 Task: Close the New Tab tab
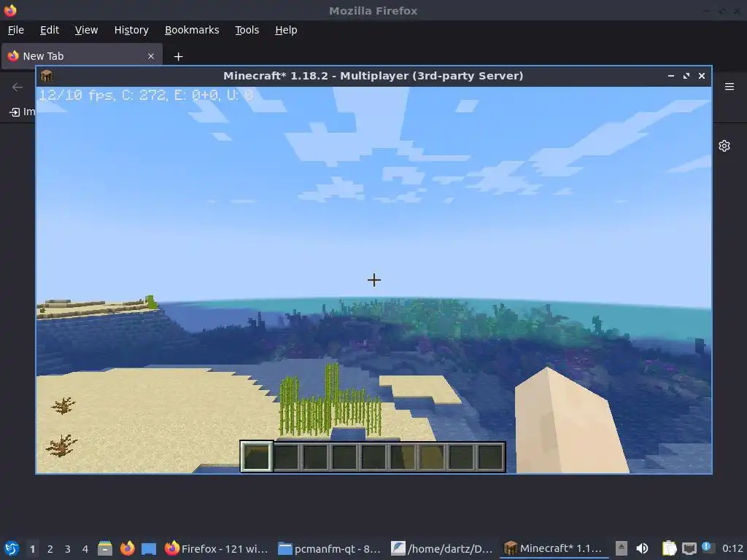coord(151,56)
